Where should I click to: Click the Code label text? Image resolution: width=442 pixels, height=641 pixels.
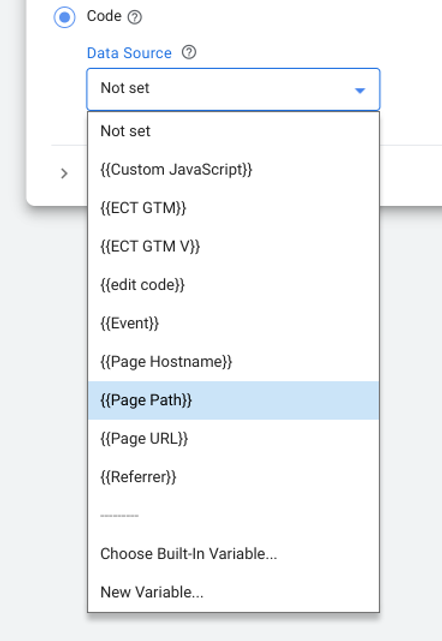point(104,16)
